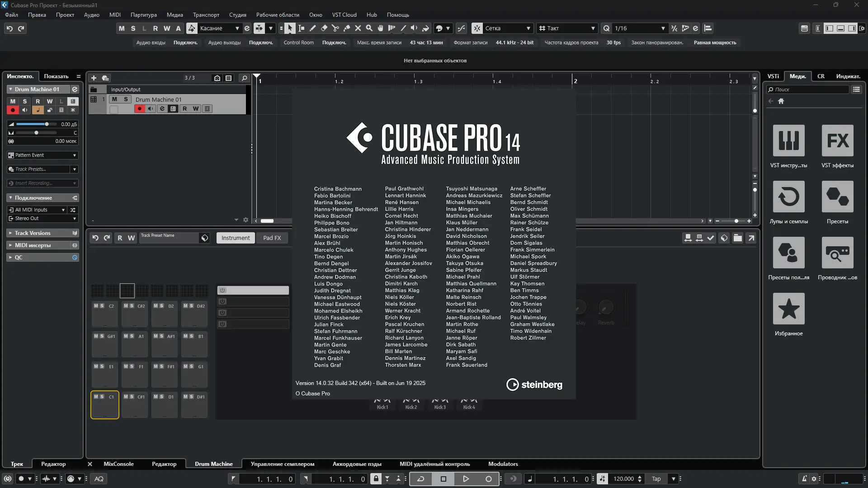Click the Add Track plus icon

click(94, 78)
